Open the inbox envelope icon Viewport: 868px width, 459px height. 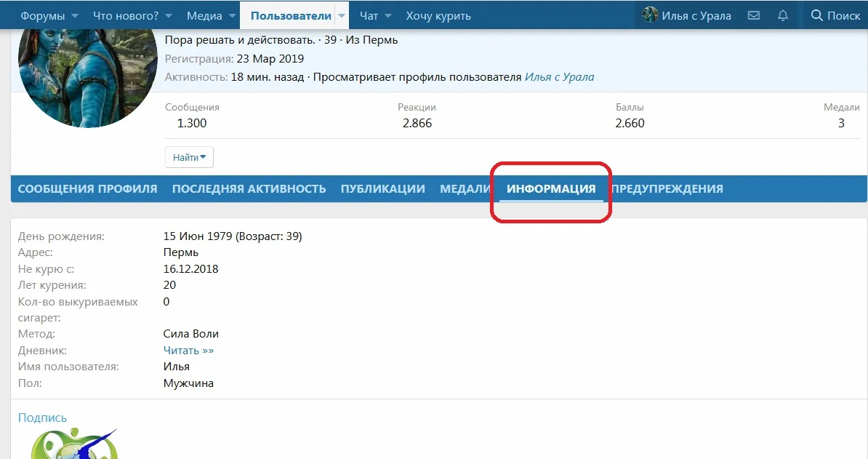point(754,15)
